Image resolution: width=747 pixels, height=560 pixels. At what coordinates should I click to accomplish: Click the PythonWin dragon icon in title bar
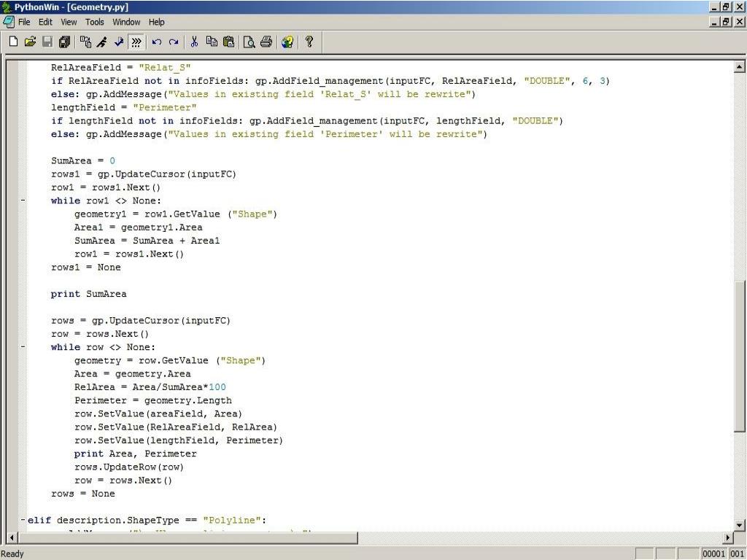click(x=6, y=7)
